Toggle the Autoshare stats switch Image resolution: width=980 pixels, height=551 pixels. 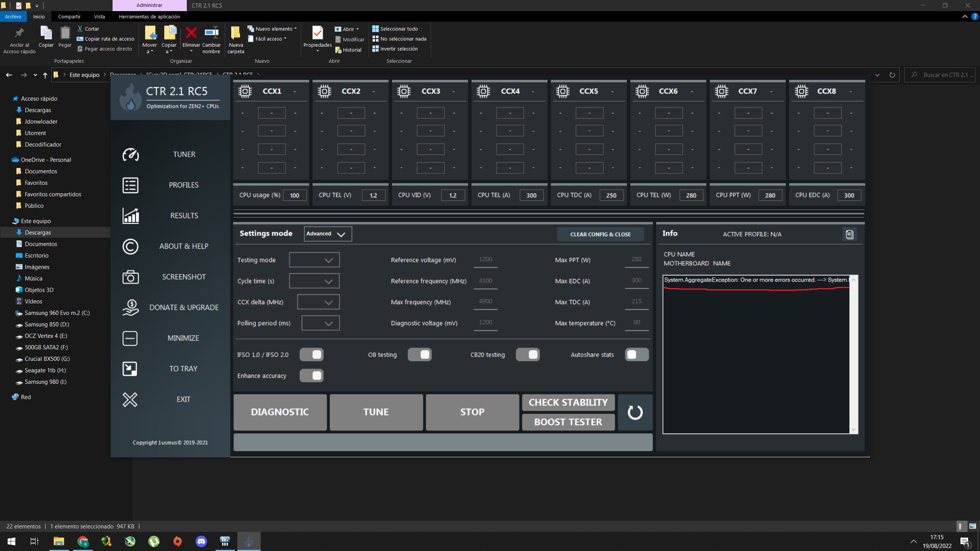637,355
